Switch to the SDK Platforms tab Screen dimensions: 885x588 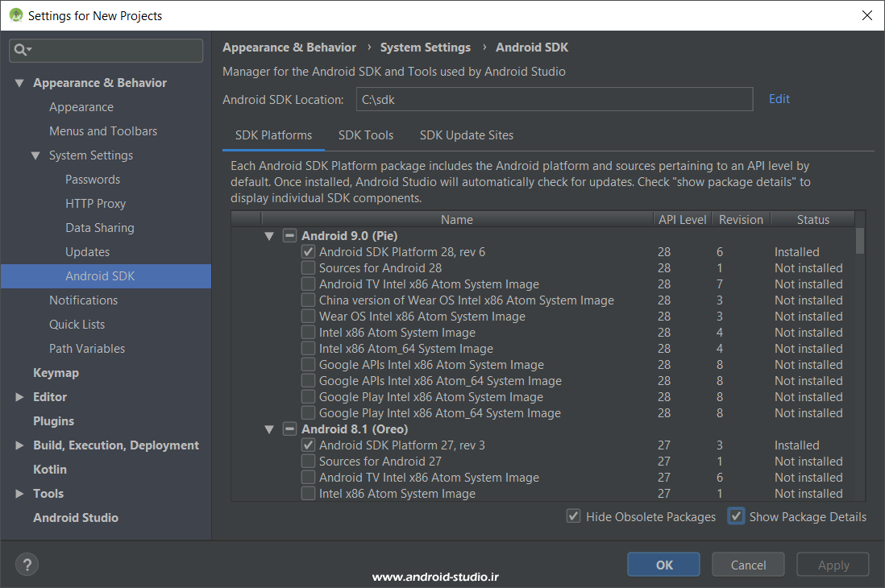click(274, 135)
